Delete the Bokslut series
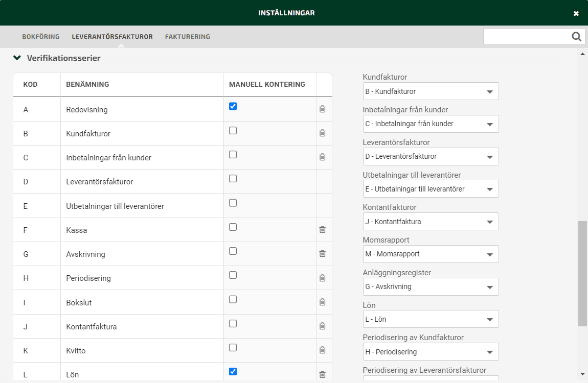This screenshot has width=588, height=383. point(322,302)
